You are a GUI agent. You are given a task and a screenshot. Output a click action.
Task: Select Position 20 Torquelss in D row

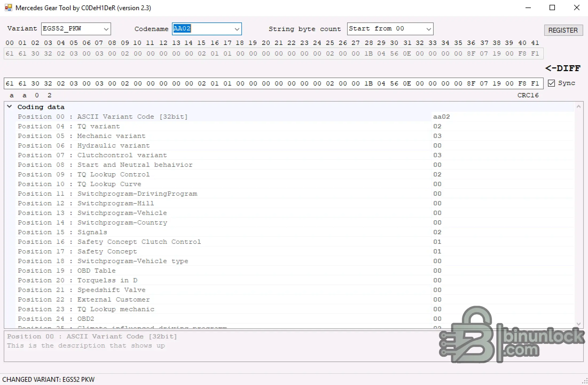pos(295,280)
